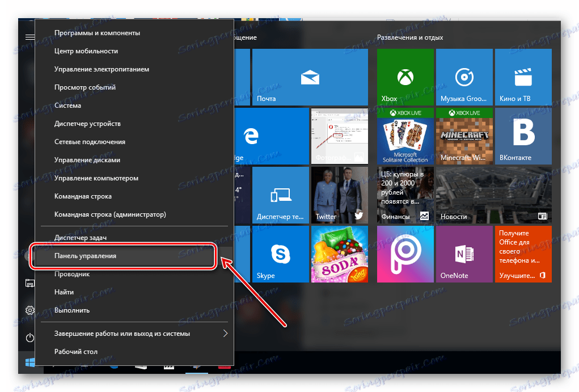Select Система menu entry
Image resolution: width=579 pixels, height=392 pixels.
pos(134,106)
